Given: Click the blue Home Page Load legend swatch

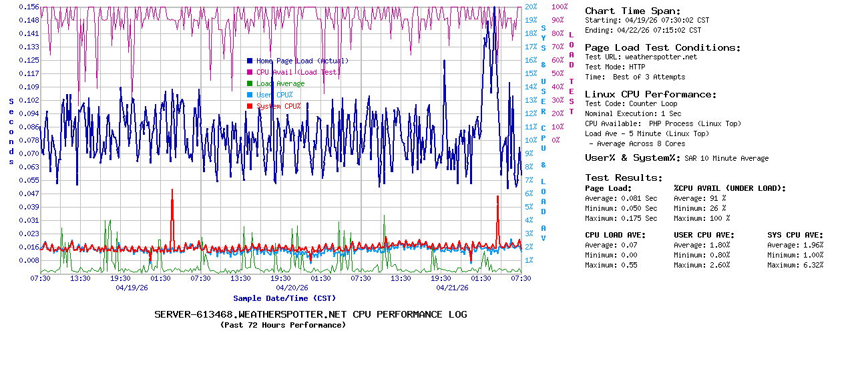Looking at the screenshot, I should pos(250,61).
